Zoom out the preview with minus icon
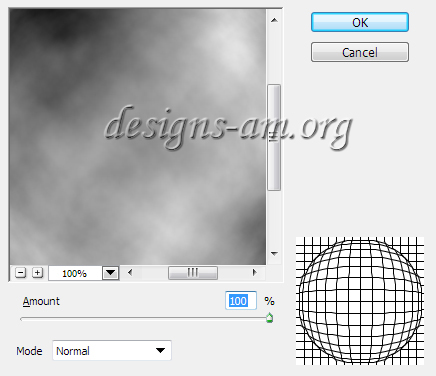This screenshot has width=436, height=376. tap(20, 273)
